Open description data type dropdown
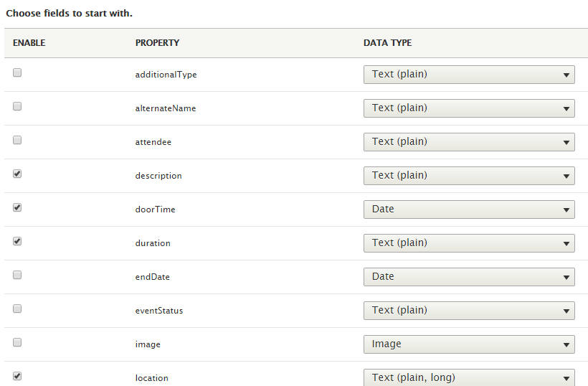 (469, 175)
